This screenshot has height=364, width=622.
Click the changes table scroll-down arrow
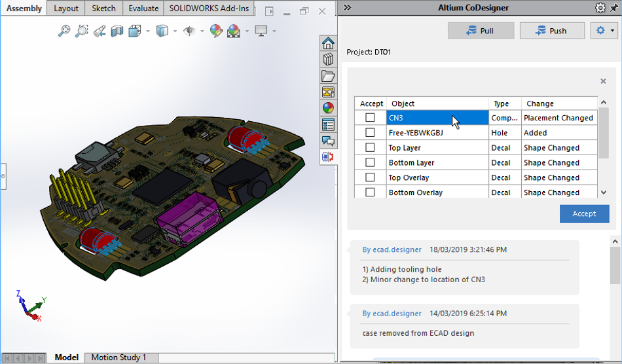tap(603, 192)
